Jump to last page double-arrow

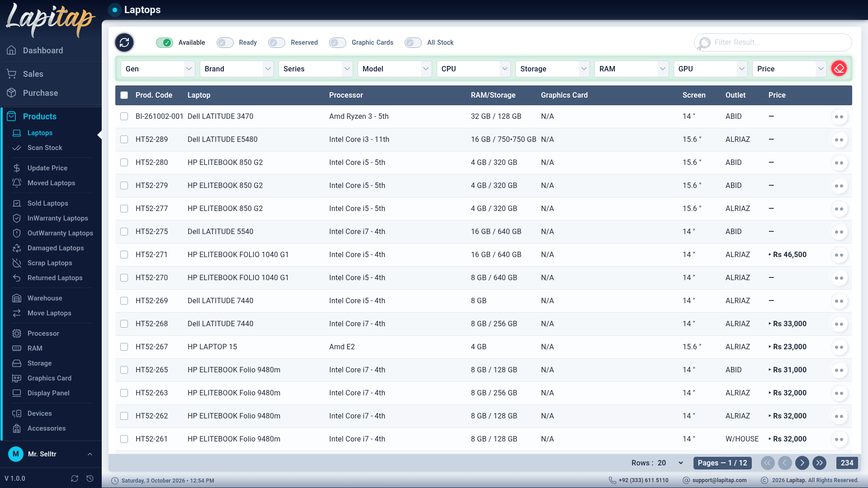819,463
